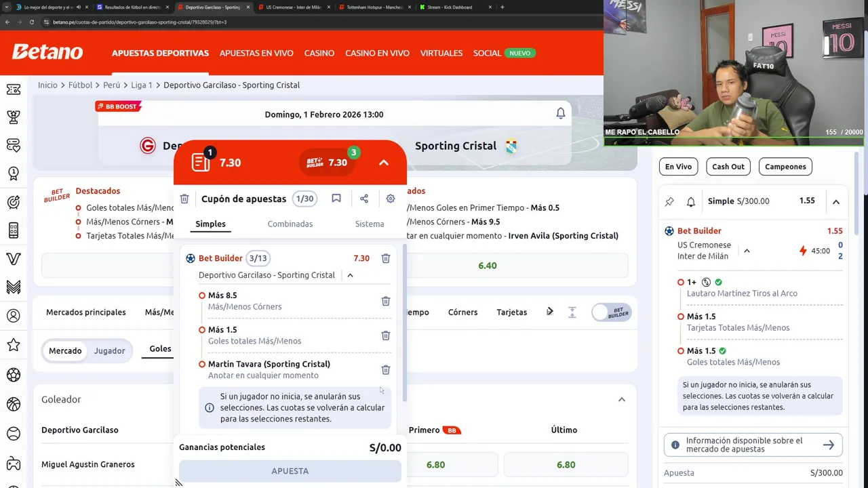
Task: Go to Casino en Vivo section
Action: click(x=377, y=53)
